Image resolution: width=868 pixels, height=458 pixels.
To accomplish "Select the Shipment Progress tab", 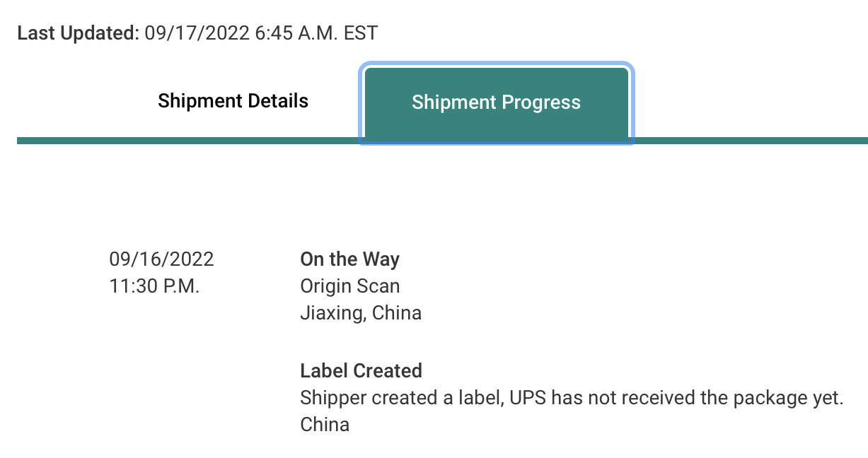I will pos(496,102).
